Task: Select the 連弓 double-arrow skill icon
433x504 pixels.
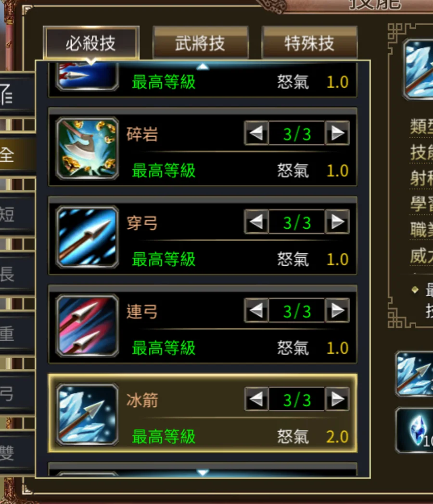Action: point(87,326)
